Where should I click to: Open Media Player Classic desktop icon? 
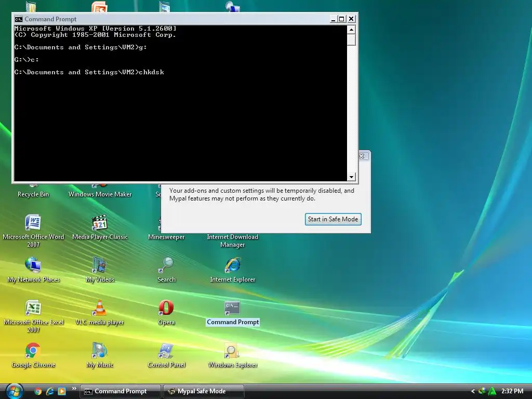pyautogui.click(x=99, y=223)
